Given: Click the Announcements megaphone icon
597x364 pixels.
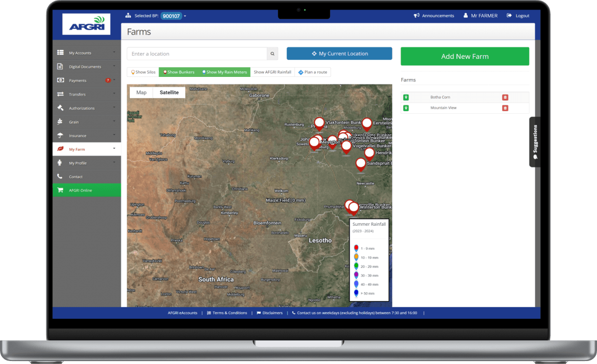Looking at the screenshot, I should [416, 16].
